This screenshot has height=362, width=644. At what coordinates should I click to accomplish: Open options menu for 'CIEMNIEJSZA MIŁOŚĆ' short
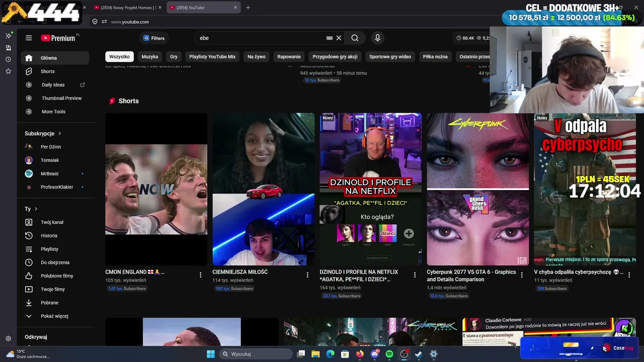click(x=307, y=275)
